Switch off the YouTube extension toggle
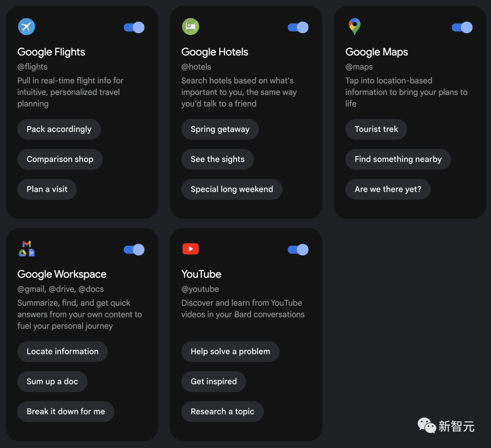Viewport: 491px width, 448px height. coord(298,249)
